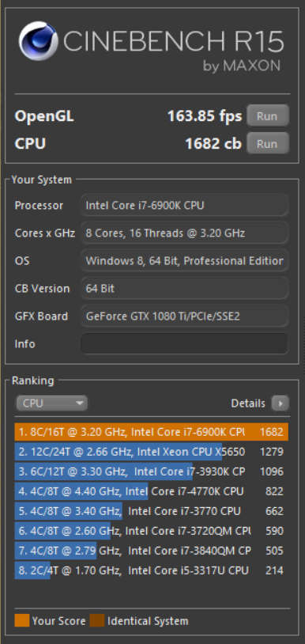Select ranking row 5 i7-3770
Screen dimensions: 305x644
tap(151, 511)
